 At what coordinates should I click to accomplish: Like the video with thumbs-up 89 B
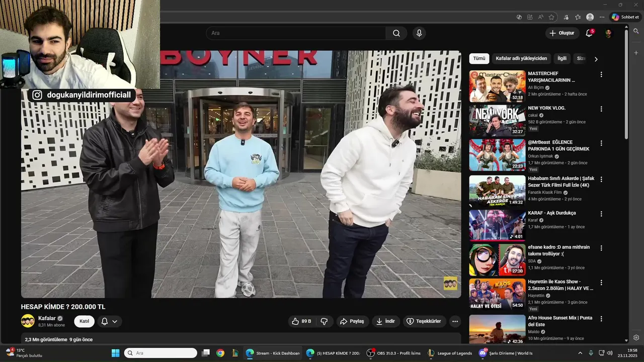click(301, 321)
